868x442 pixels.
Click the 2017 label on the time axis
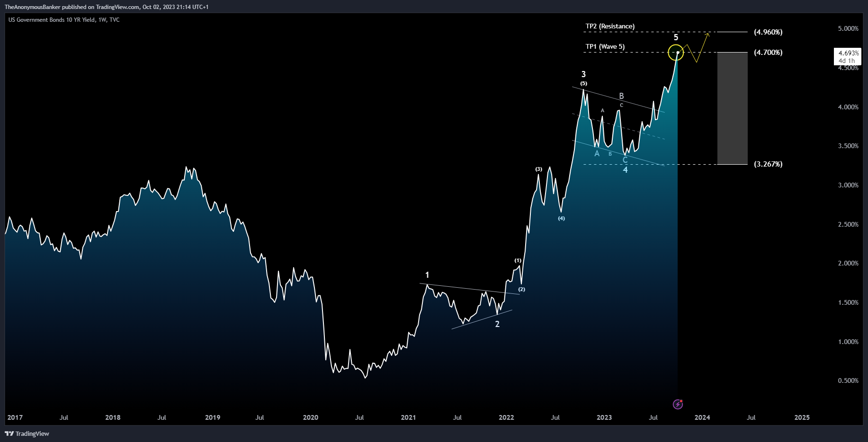coord(15,417)
